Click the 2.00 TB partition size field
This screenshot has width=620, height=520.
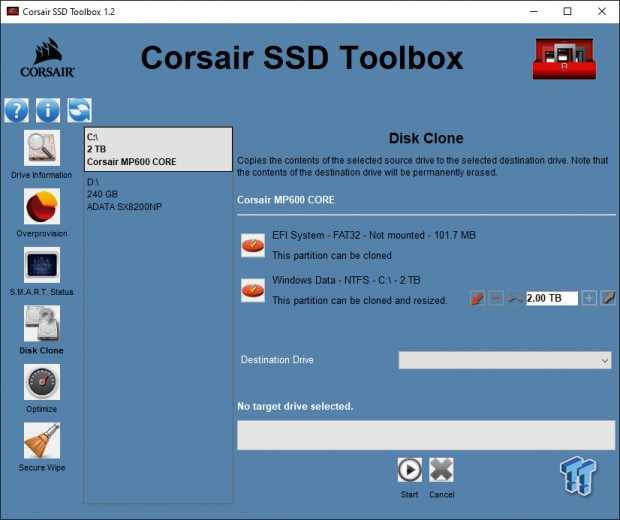(x=552, y=298)
